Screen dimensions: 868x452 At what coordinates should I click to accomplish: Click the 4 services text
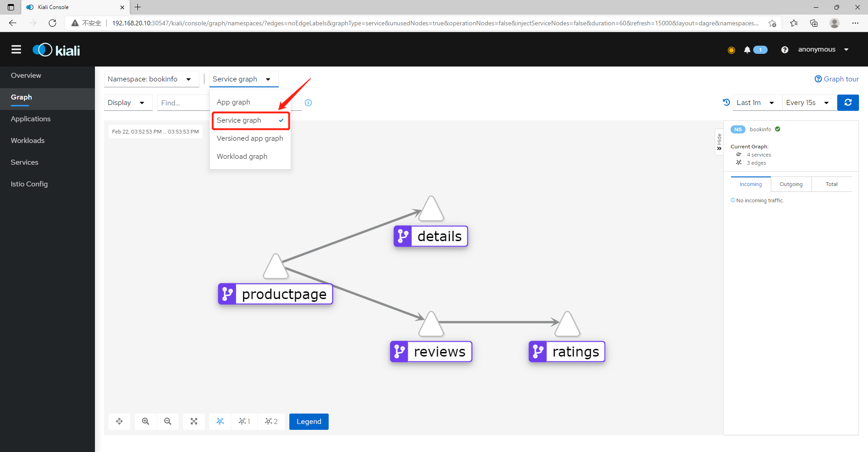click(759, 155)
